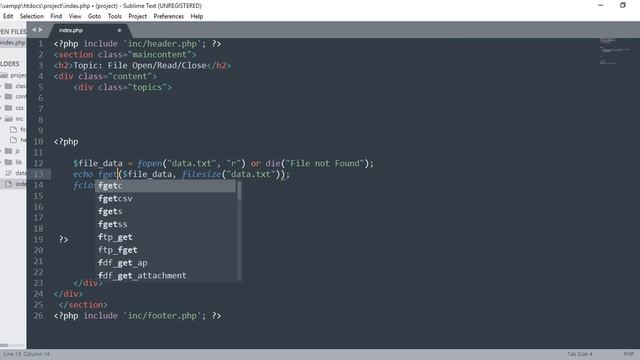Click the css folder icon in sidebar
Viewport: 640px width, 360px height.
9,108
